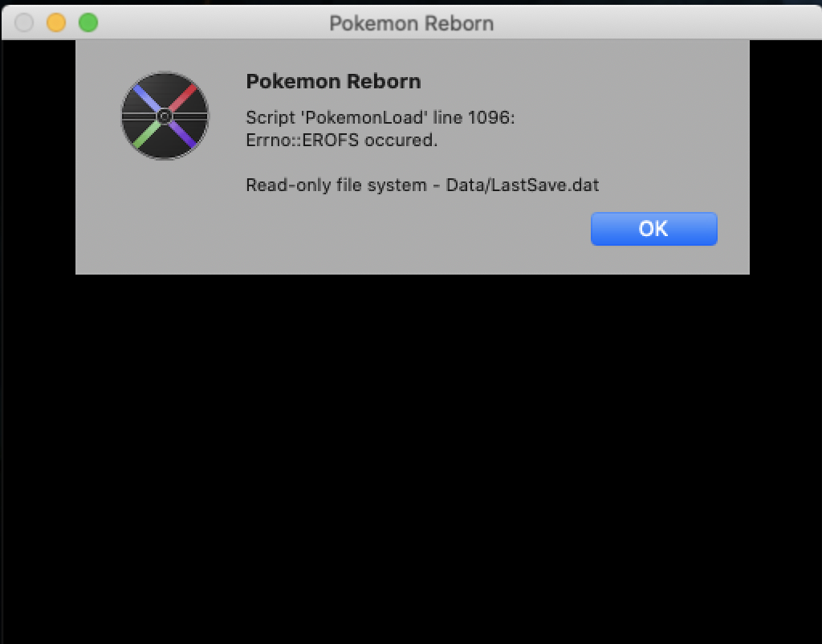The image size is (822, 644).
Task: Click the empty title bar area beside the title
Action: tap(655, 22)
